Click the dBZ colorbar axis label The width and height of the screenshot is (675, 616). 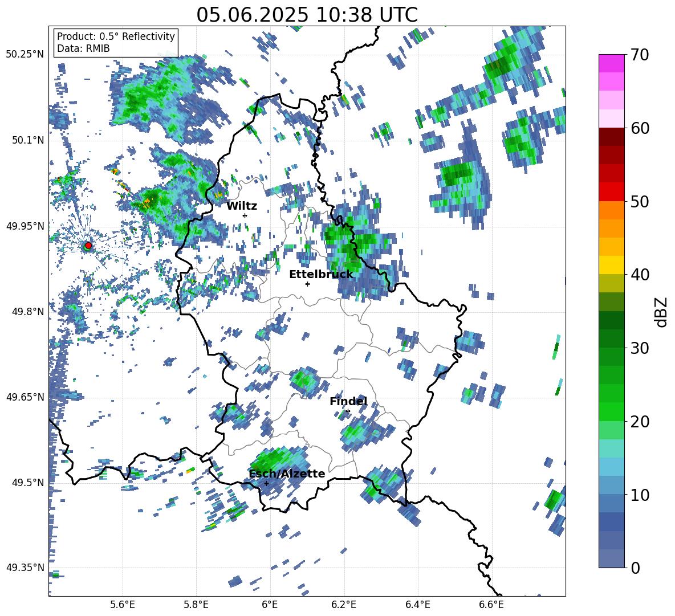(x=661, y=312)
